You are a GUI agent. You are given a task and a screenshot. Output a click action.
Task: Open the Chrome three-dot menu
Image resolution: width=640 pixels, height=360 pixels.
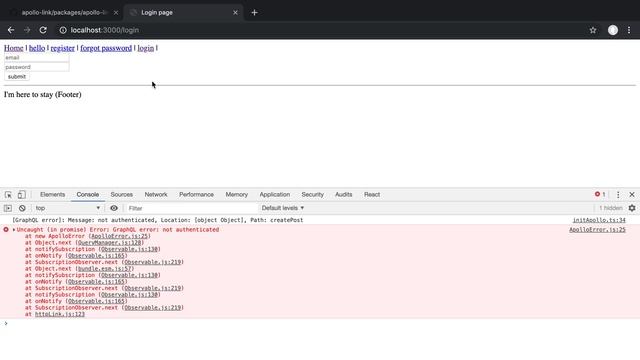pos(629,30)
